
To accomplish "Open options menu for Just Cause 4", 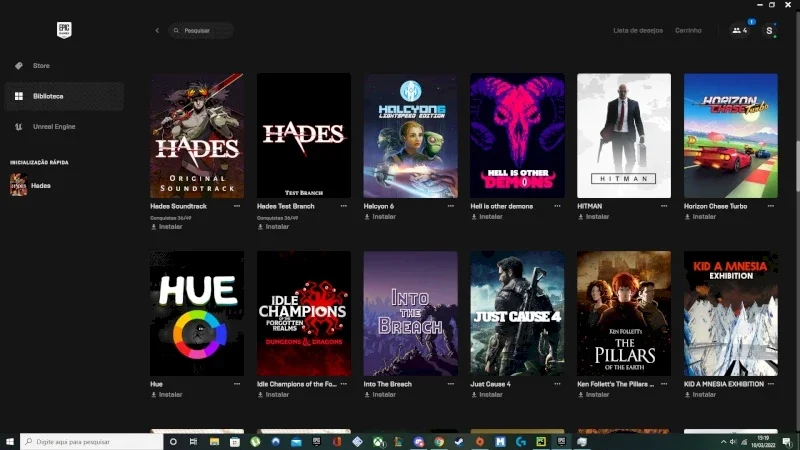I will click(x=557, y=384).
